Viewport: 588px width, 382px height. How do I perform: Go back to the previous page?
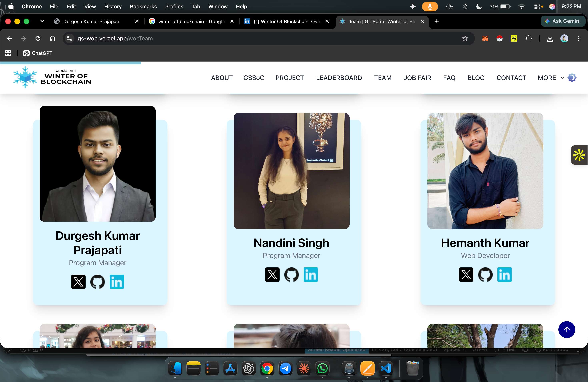click(x=9, y=39)
